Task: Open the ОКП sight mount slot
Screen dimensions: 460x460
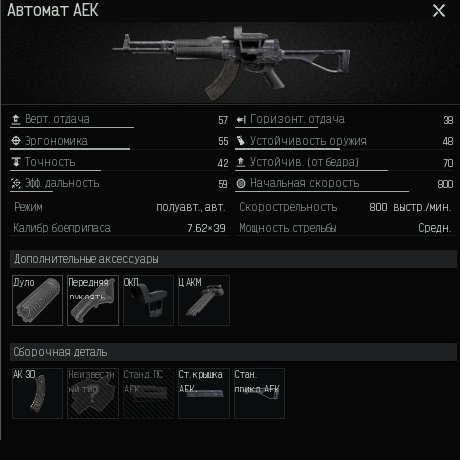Action: coord(148,300)
